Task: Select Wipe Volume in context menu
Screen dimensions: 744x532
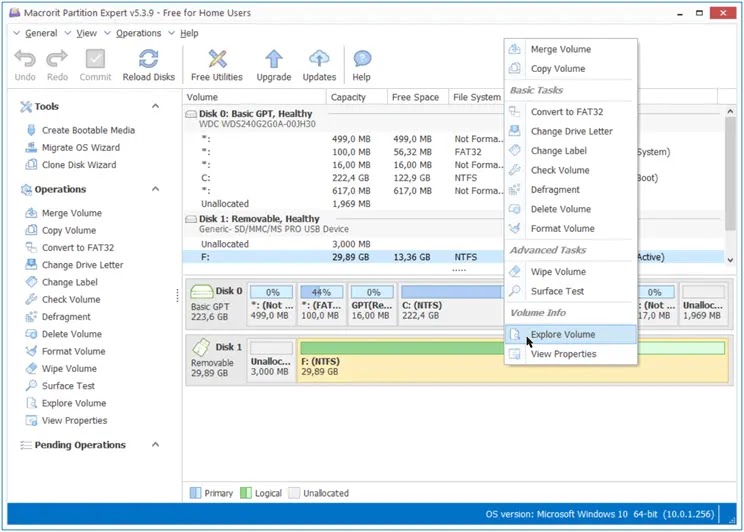Action: (x=571, y=272)
